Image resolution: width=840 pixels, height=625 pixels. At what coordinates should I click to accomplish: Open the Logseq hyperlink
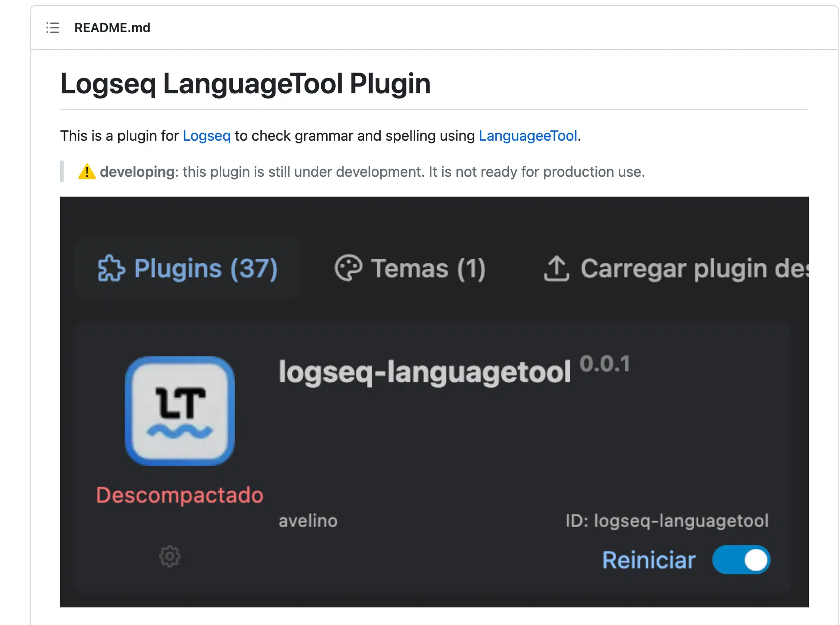pyautogui.click(x=207, y=136)
